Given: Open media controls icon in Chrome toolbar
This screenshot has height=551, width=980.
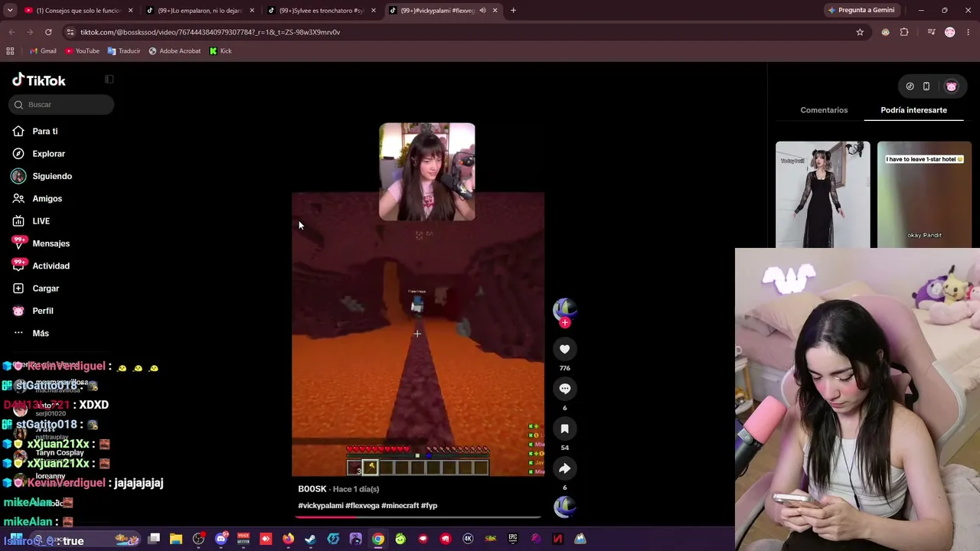Looking at the screenshot, I should (x=931, y=32).
